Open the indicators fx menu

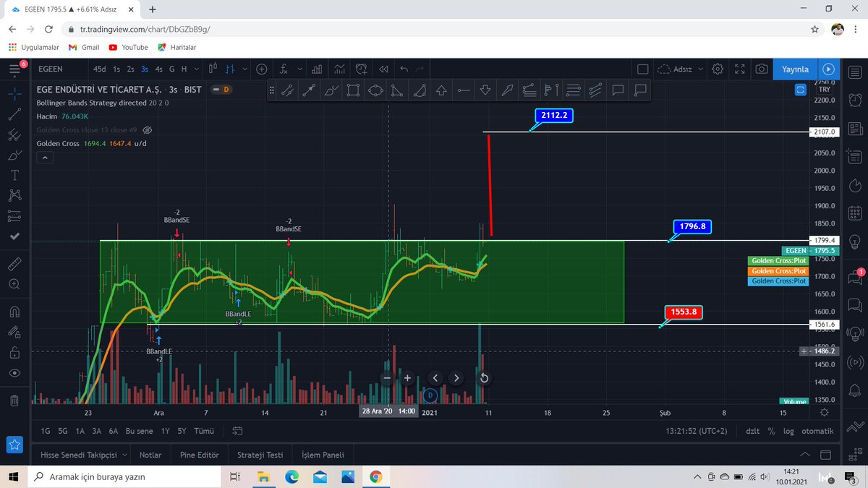coord(285,69)
